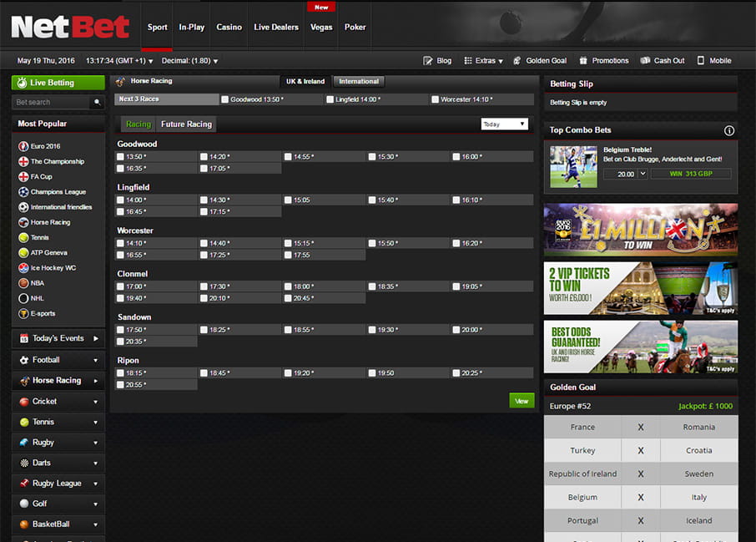Tick the Goodwood 13:50 next race checkbox

(224, 99)
